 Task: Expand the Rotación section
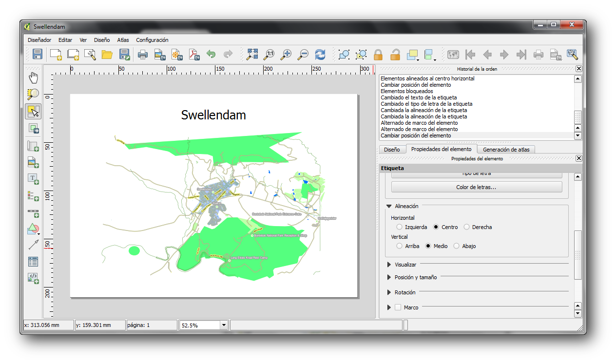(x=389, y=292)
